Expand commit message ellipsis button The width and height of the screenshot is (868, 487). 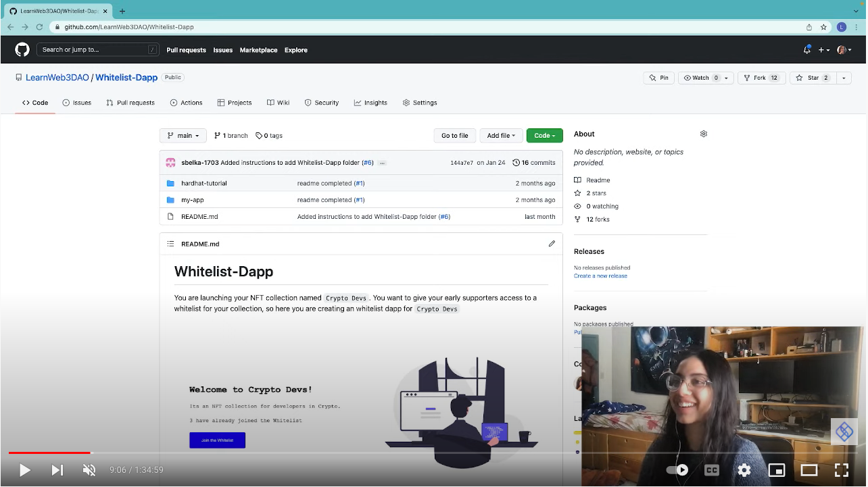click(x=382, y=163)
